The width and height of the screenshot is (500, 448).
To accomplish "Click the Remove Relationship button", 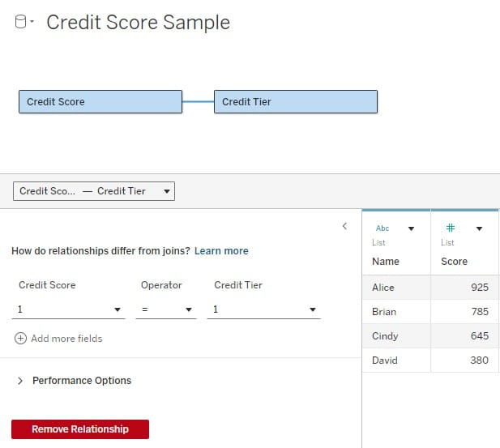I will click(x=80, y=429).
